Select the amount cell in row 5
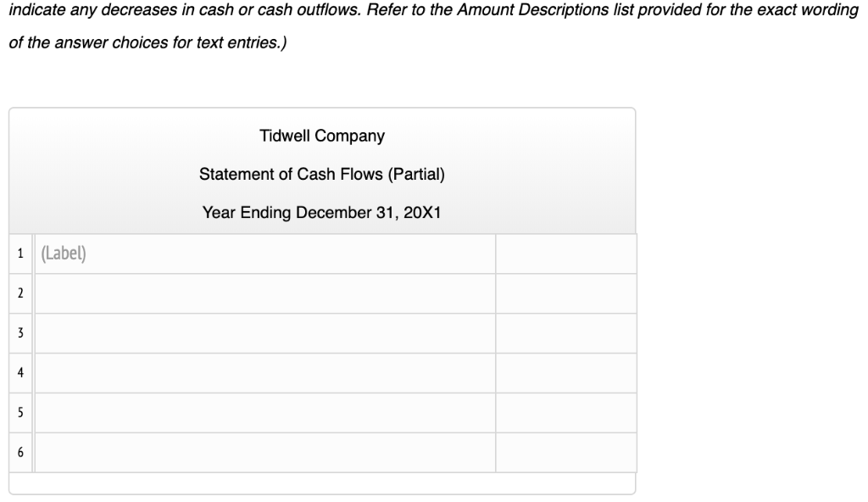 (565, 411)
